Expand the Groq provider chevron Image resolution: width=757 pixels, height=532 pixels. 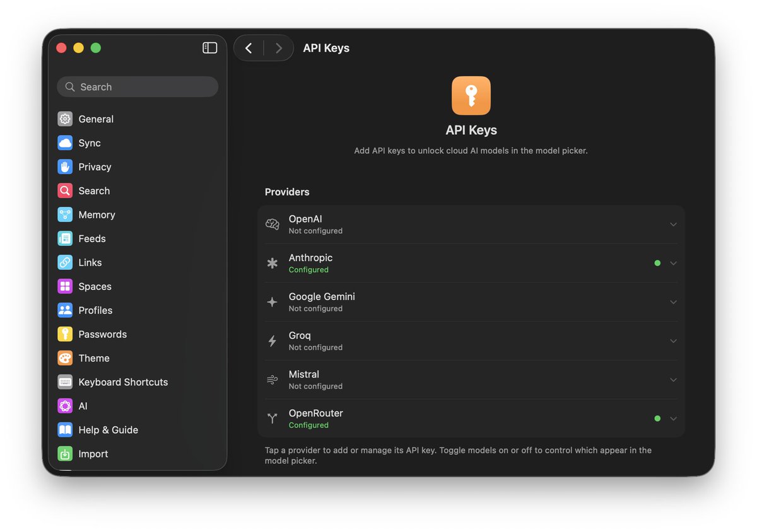click(x=673, y=341)
